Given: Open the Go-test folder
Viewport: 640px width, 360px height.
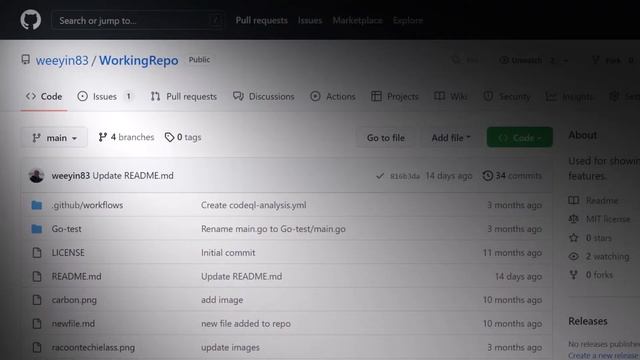Looking at the screenshot, I should pos(66,229).
